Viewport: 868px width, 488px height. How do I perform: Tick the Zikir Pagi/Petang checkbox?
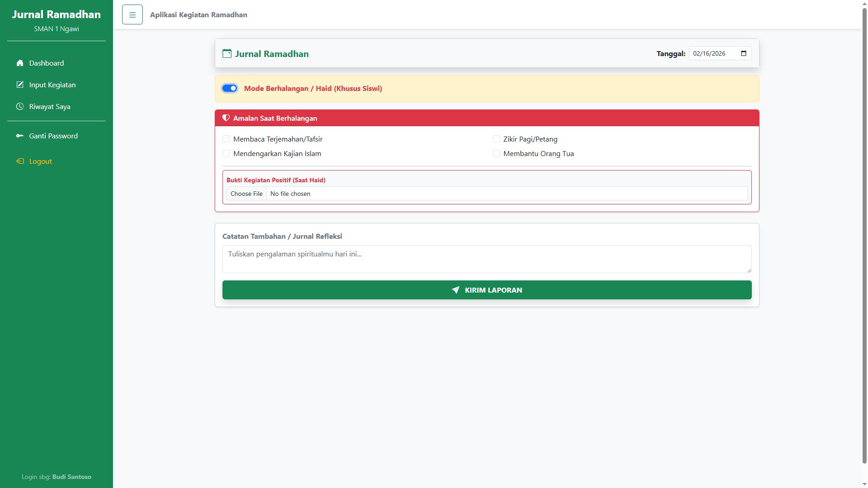pos(496,139)
